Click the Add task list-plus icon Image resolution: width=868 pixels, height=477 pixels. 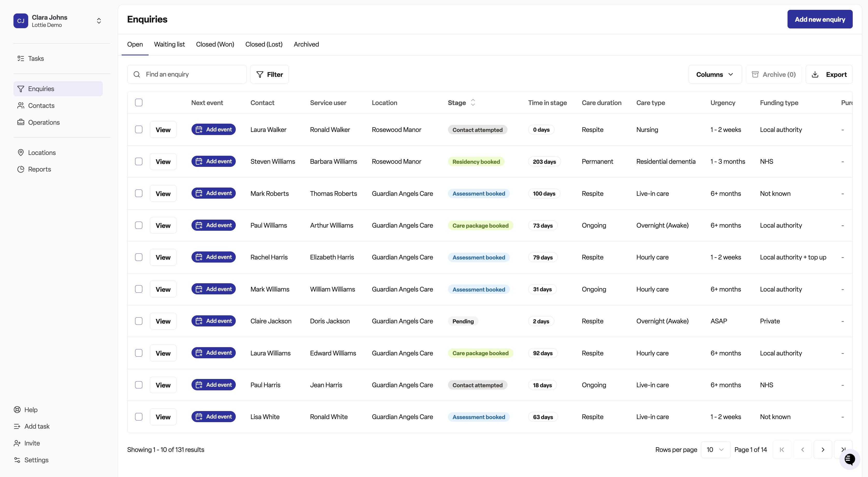(17, 427)
